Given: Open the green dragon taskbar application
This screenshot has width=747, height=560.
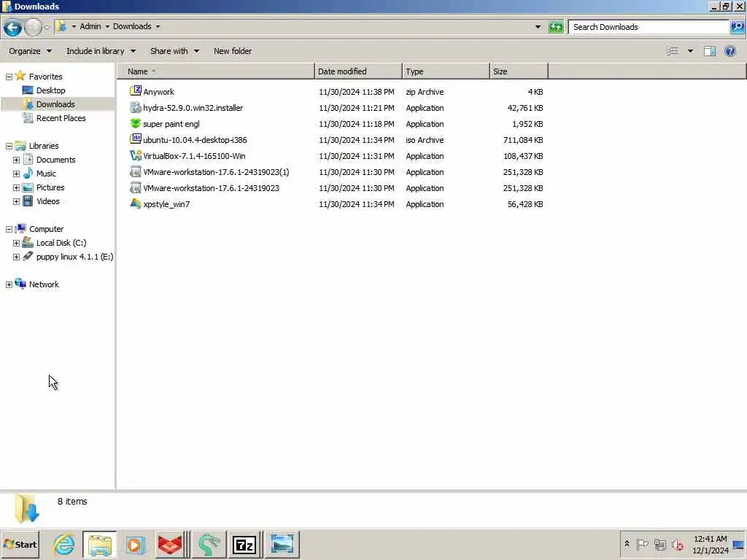Looking at the screenshot, I should tap(208, 544).
